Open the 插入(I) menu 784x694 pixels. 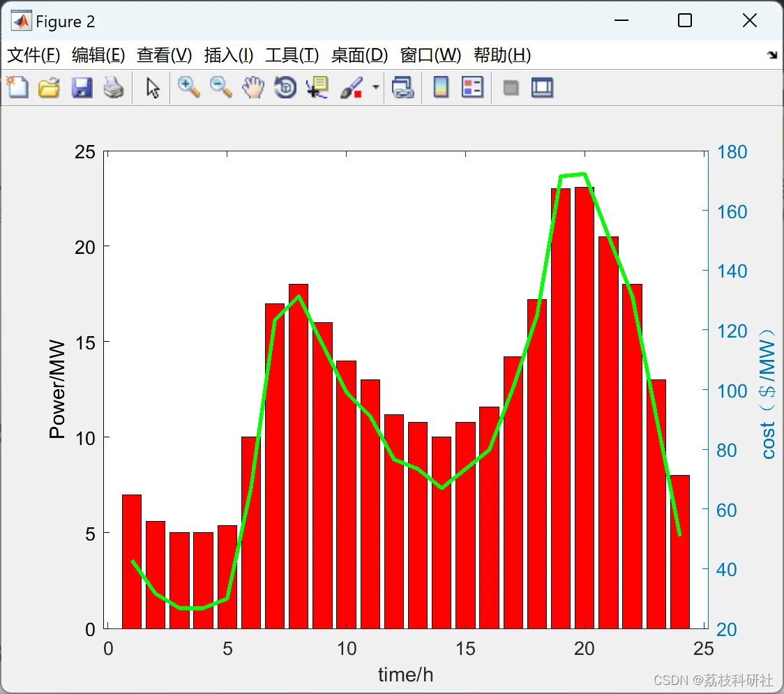pyautogui.click(x=229, y=55)
